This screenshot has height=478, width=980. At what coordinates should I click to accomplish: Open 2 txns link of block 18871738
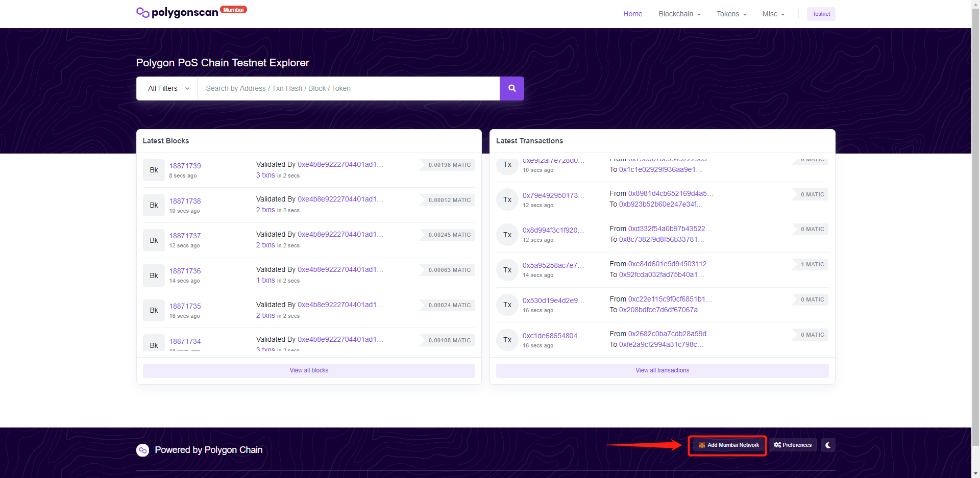click(265, 210)
